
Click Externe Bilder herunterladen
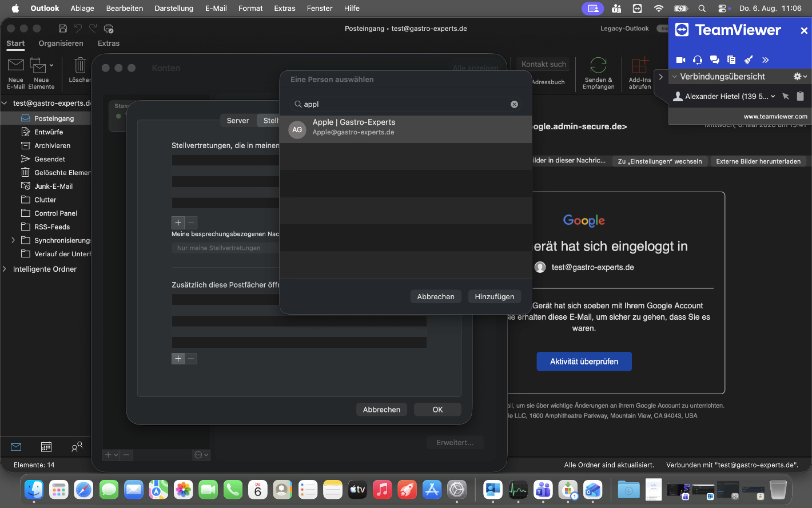coord(758,161)
